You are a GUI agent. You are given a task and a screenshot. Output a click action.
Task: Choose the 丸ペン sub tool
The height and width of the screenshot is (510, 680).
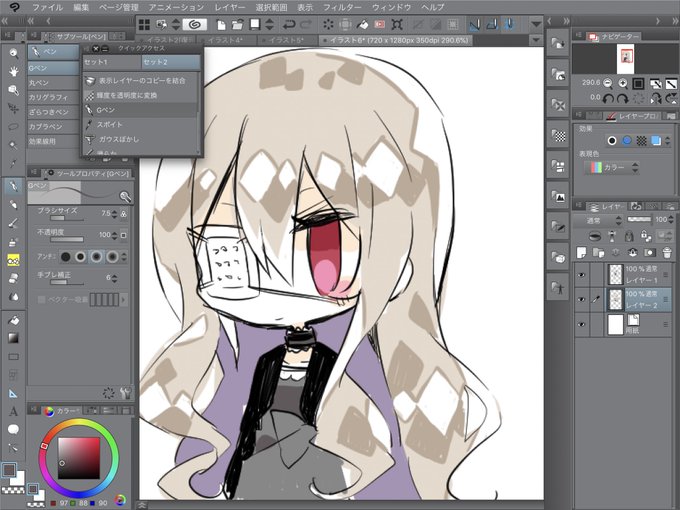(54, 82)
